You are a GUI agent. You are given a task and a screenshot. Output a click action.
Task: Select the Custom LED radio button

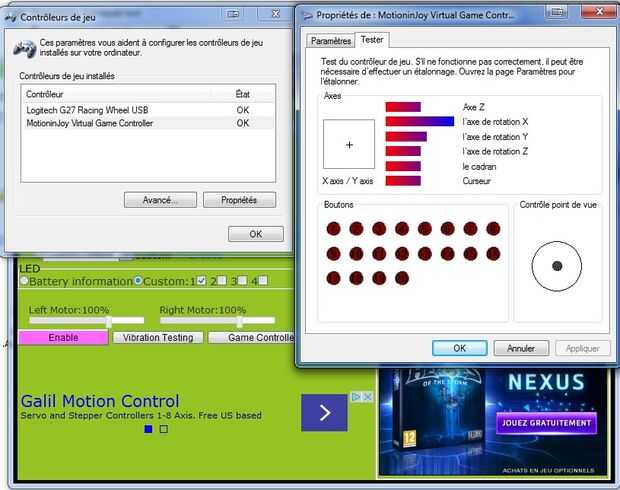click(138, 281)
